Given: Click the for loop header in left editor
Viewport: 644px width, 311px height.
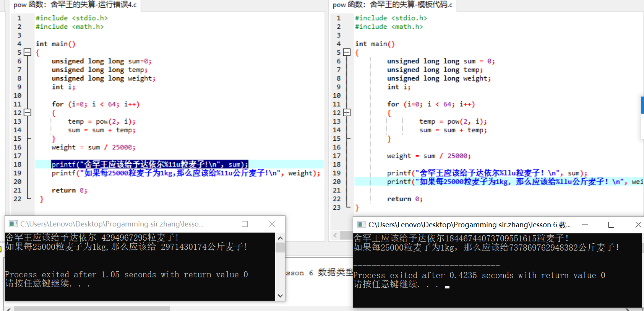Looking at the screenshot, I should tap(96, 104).
